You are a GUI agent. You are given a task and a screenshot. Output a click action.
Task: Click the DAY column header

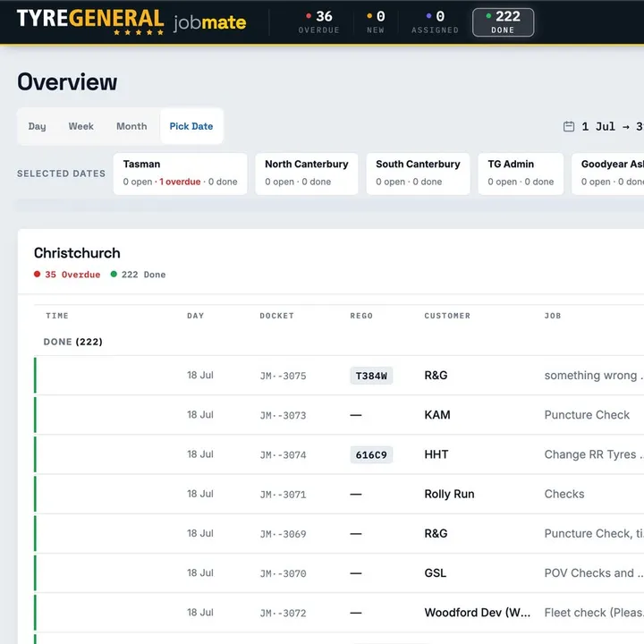[196, 316]
